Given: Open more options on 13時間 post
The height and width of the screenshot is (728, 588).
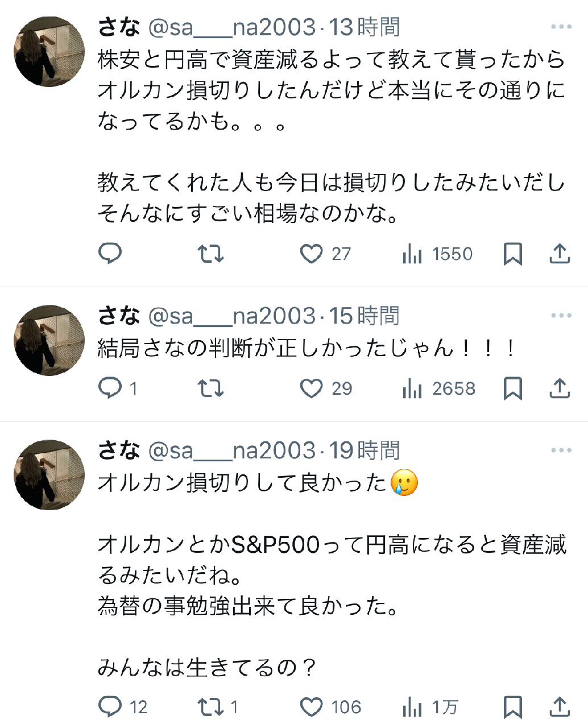Looking at the screenshot, I should [x=561, y=27].
